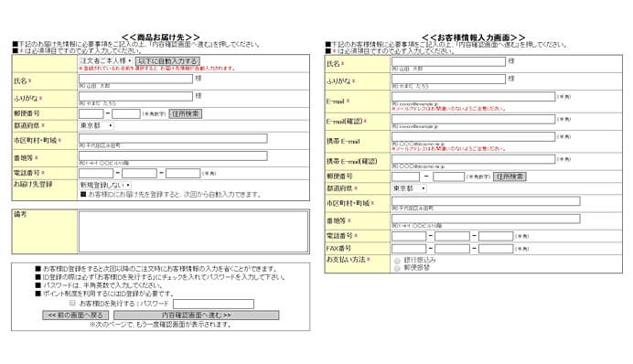Image resolution: width=633 pixels, height=364 pixels.
Task: Select the 郵便振替 payment radio button
Action: click(397, 268)
